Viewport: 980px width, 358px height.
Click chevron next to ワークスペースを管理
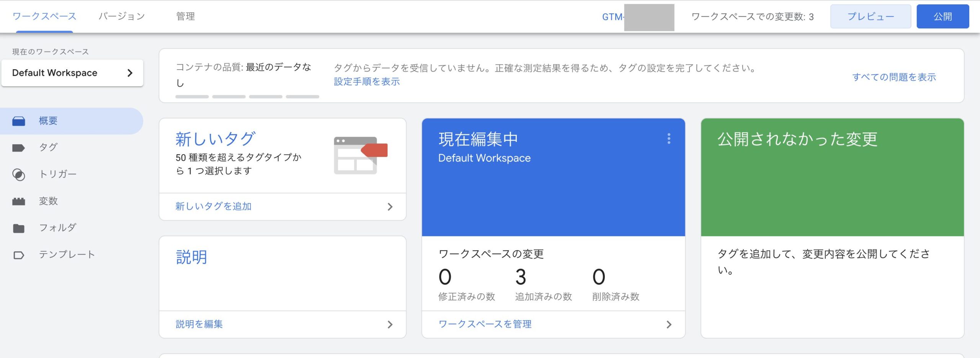click(669, 325)
